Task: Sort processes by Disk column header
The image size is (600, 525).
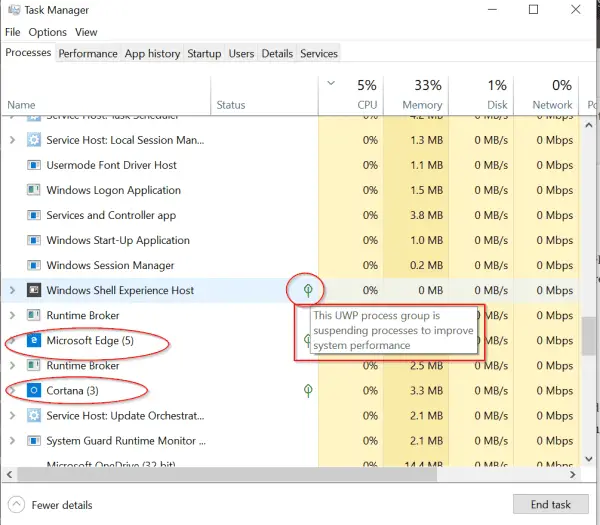Action: pyautogui.click(x=481, y=96)
